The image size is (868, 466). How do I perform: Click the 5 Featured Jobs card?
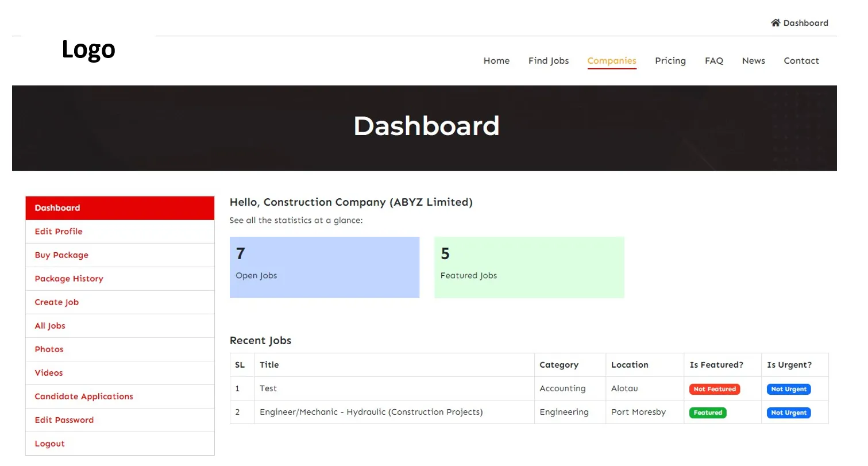529,267
